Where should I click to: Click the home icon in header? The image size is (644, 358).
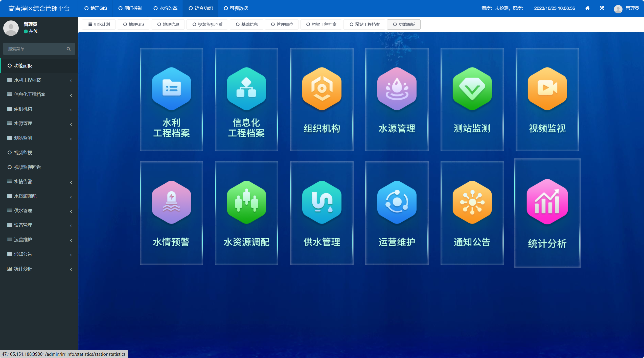[587, 8]
